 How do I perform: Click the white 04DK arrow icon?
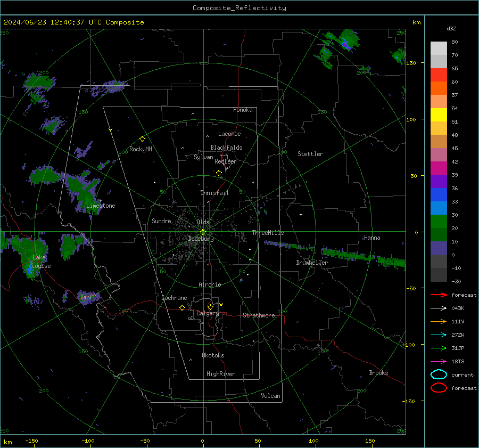(x=439, y=308)
